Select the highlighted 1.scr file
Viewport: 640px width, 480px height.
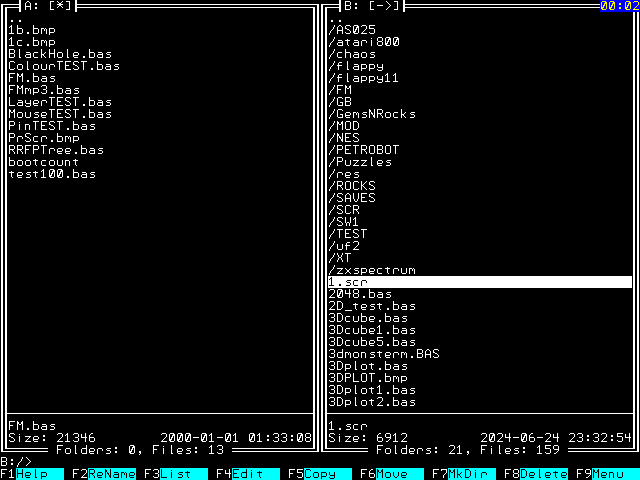point(348,282)
